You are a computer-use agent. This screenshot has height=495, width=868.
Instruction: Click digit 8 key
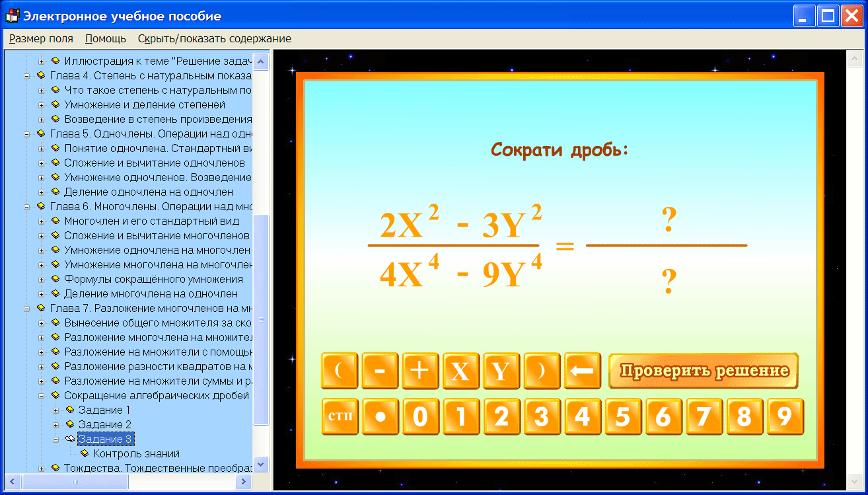pyautogui.click(x=744, y=416)
